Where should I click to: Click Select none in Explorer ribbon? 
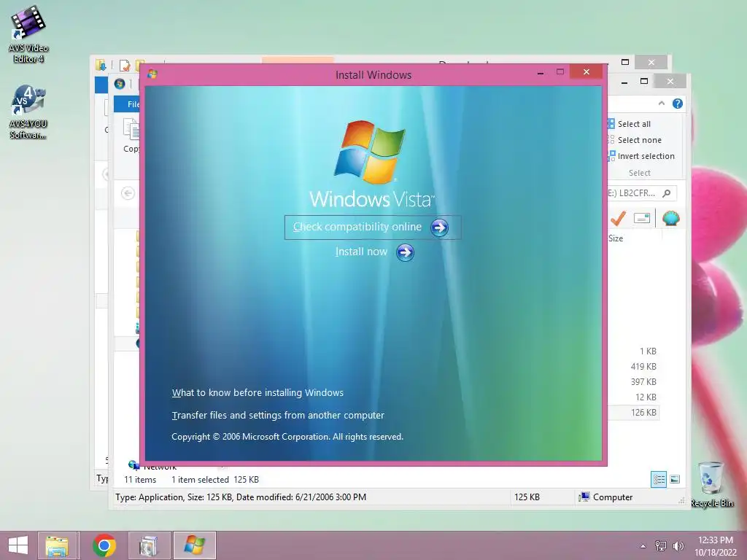click(x=635, y=140)
